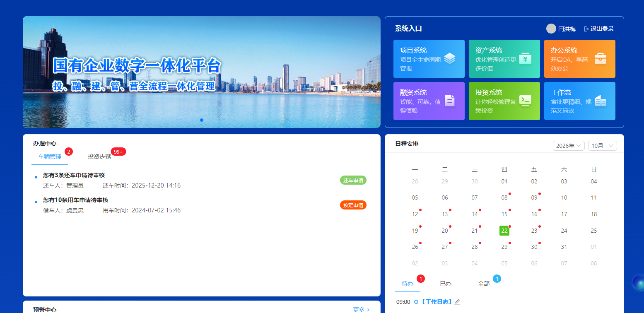The height and width of the screenshot is (313, 644).
Task: Click the 闫洪梅 user avatar
Action: coord(551,29)
